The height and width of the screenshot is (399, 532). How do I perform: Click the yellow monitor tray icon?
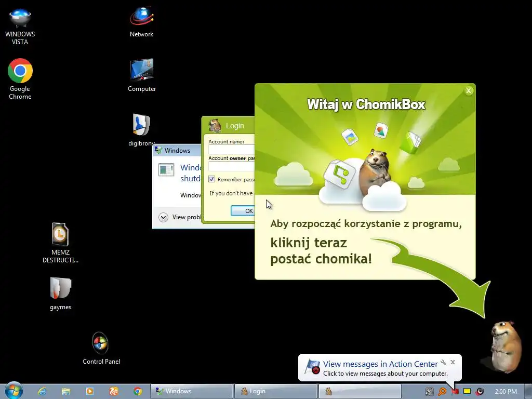467,392
